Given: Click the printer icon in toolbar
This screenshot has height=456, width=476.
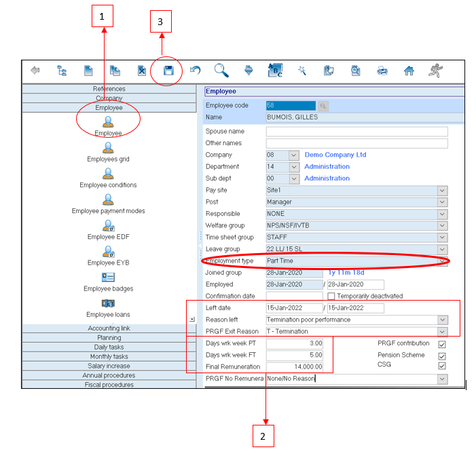Looking at the screenshot, I should click(382, 70).
